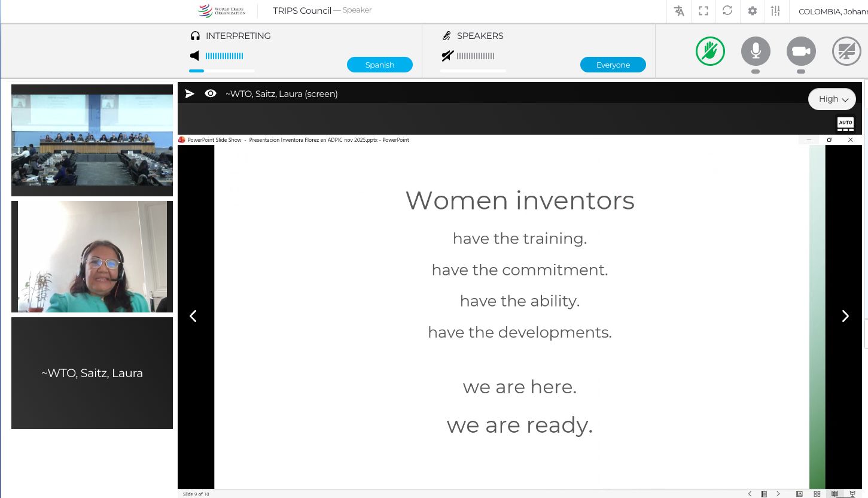Expand the High quality dropdown

[x=832, y=99]
